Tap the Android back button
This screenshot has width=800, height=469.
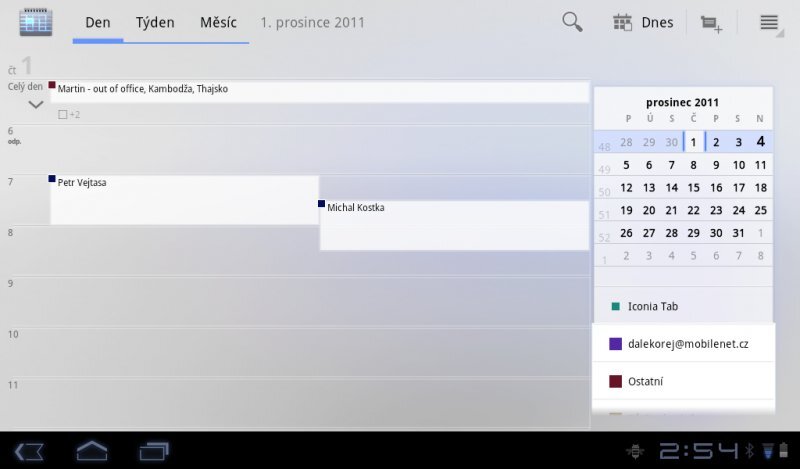tap(29, 451)
